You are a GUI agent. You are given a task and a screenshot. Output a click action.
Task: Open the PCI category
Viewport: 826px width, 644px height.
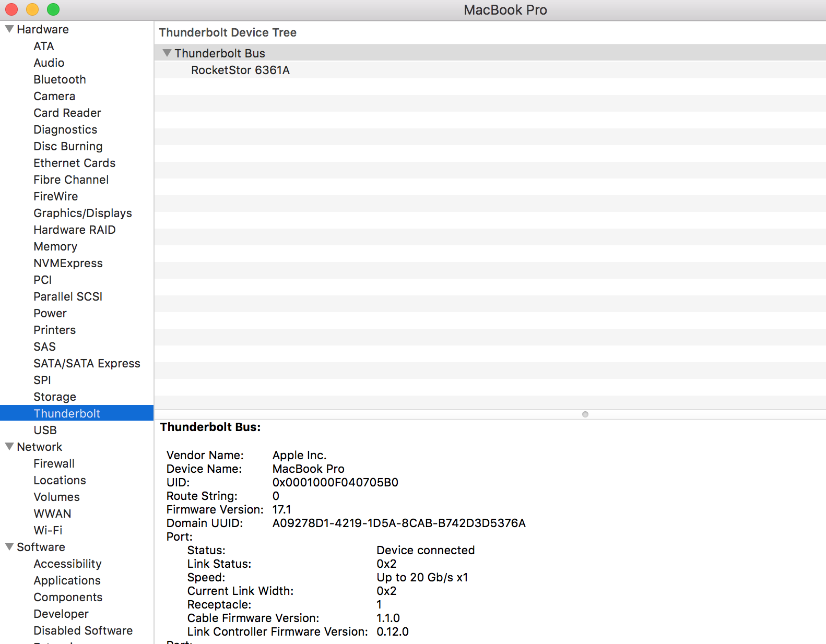click(43, 280)
